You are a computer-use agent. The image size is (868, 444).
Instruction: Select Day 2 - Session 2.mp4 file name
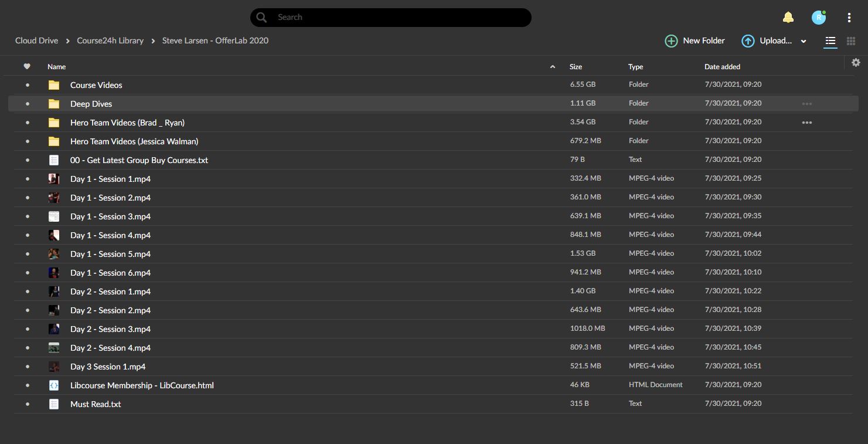pos(110,310)
